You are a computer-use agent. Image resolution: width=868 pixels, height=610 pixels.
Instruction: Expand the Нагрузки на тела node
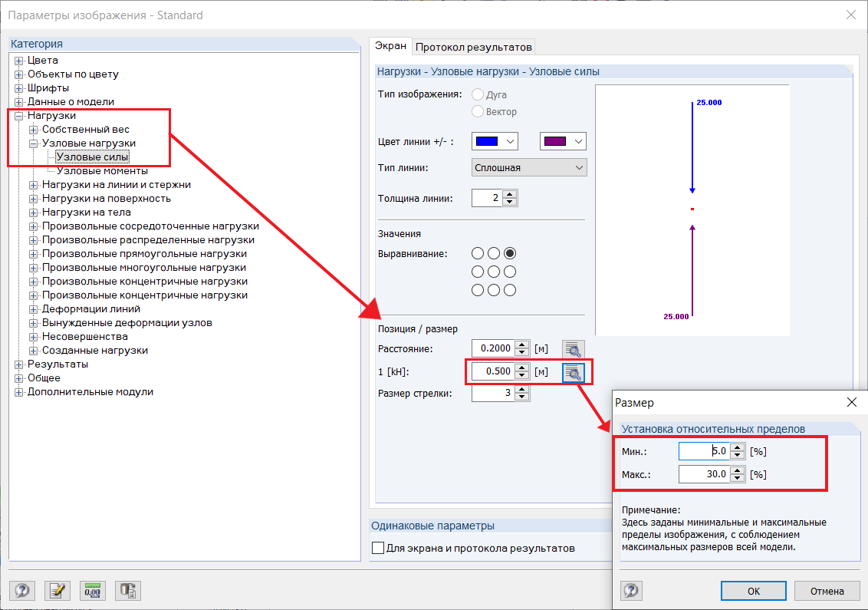pyautogui.click(x=33, y=213)
